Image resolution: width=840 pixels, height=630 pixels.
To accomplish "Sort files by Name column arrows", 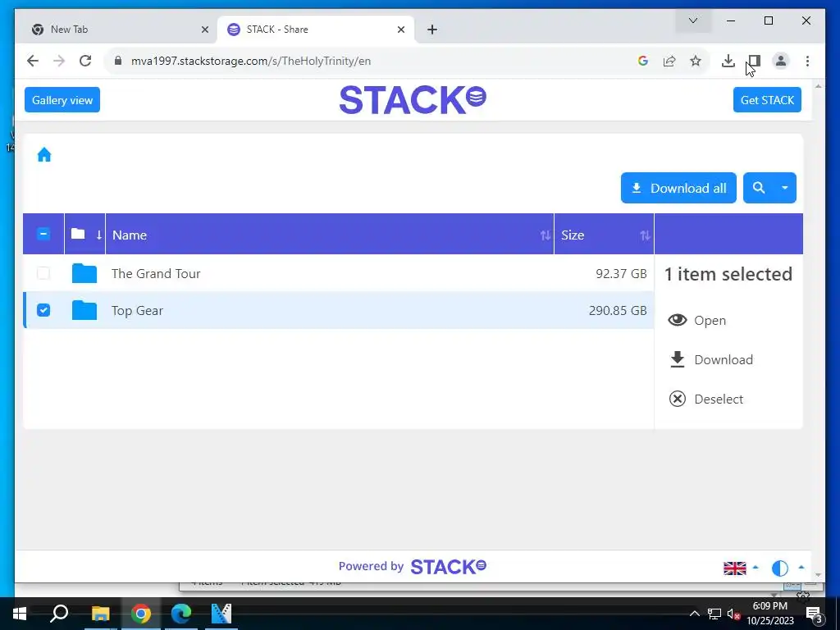I will click(x=545, y=235).
